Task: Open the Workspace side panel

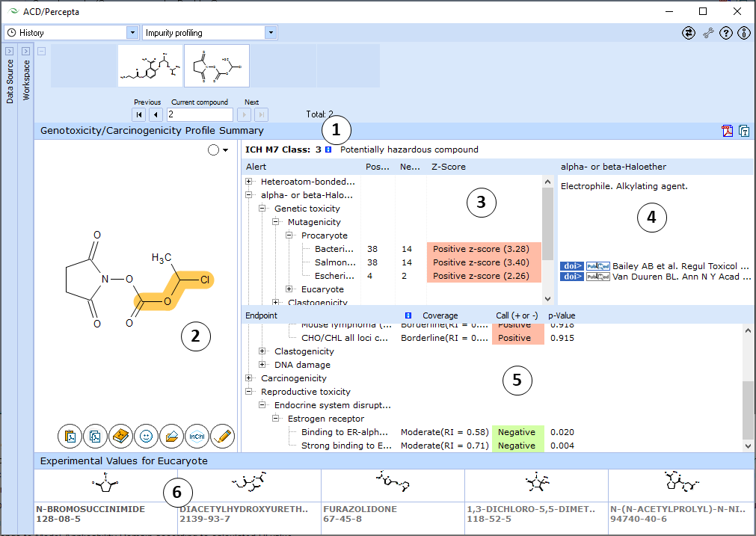Action: (26, 51)
